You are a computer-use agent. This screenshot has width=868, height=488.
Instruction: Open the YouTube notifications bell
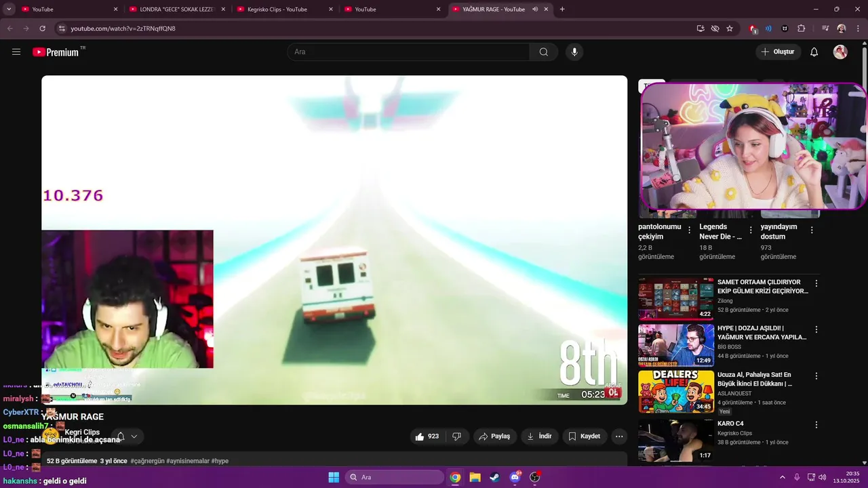814,52
